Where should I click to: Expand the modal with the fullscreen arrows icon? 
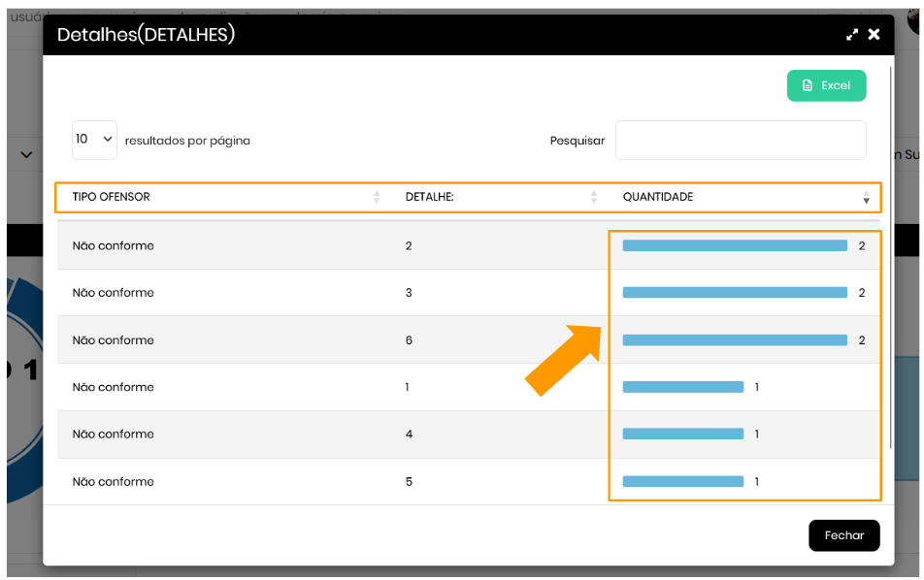click(852, 35)
